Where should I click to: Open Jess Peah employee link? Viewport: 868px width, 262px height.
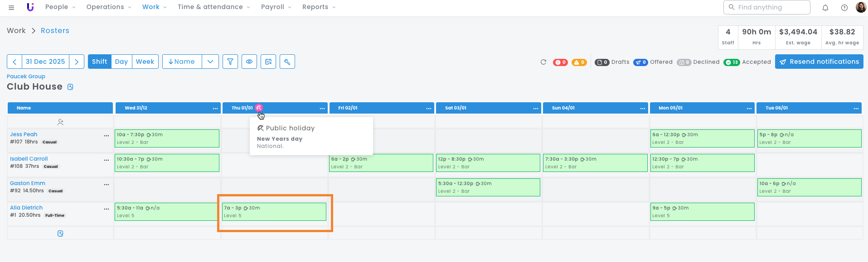pyautogui.click(x=24, y=134)
